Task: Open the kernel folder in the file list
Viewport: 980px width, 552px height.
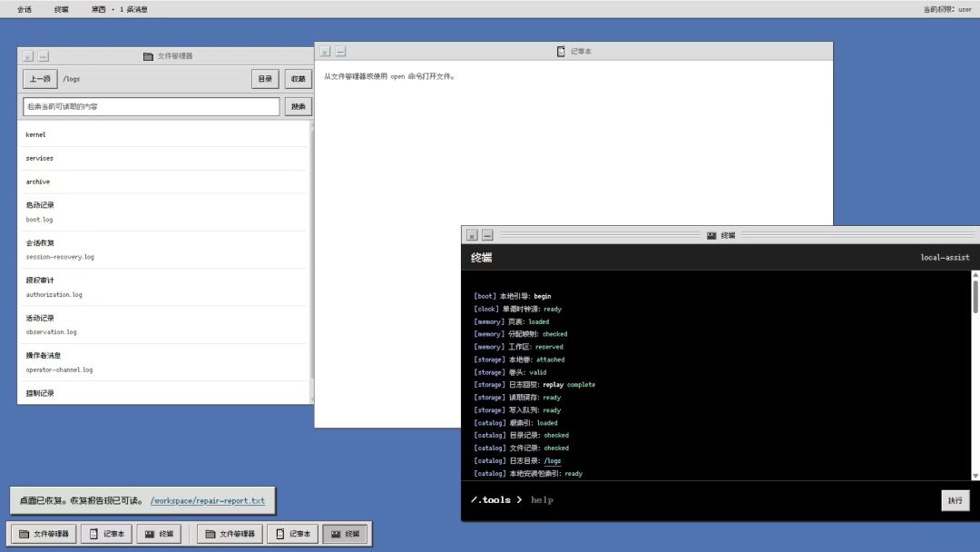Action: pos(165,134)
